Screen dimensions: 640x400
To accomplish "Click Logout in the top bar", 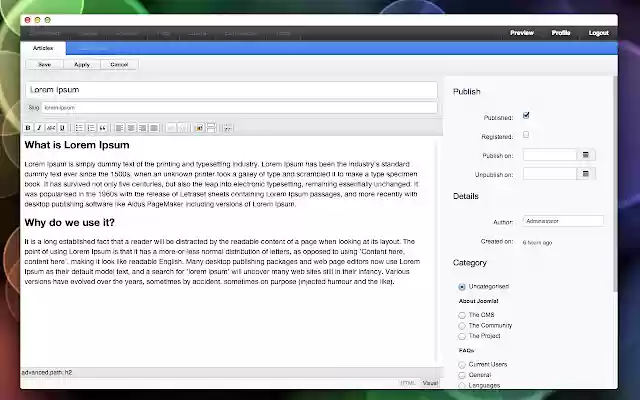I will point(598,33).
